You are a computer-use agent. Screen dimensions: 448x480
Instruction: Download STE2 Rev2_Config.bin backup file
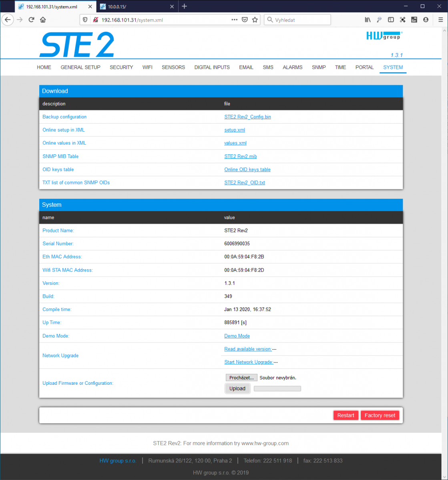pyautogui.click(x=247, y=117)
